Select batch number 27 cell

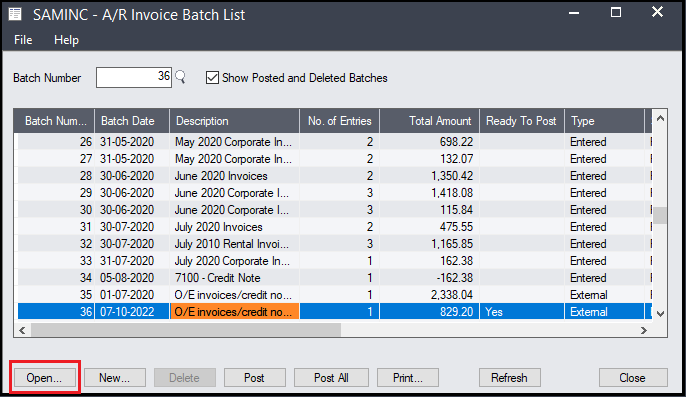(56, 159)
